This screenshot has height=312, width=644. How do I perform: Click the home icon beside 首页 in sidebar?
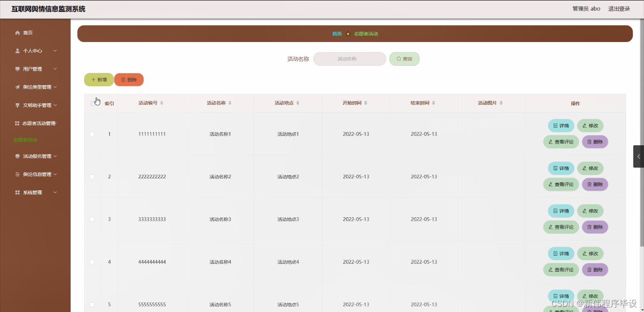click(17, 33)
